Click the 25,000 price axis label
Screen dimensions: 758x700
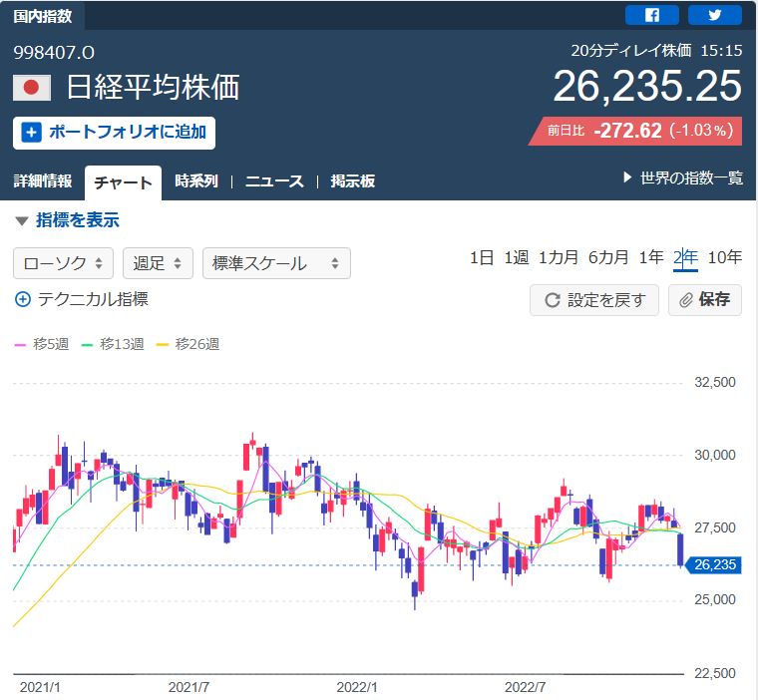[715, 600]
